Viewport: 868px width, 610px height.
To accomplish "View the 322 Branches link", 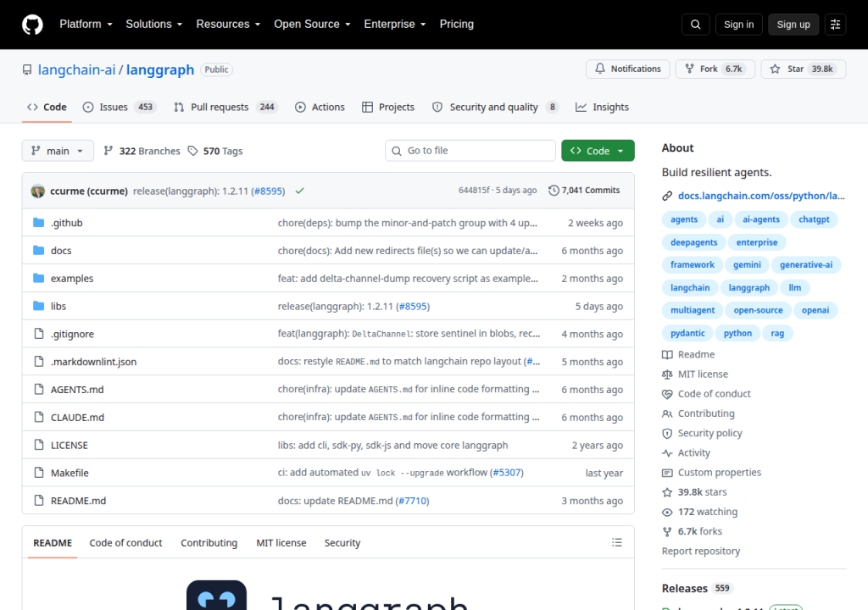I will tap(142, 151).
